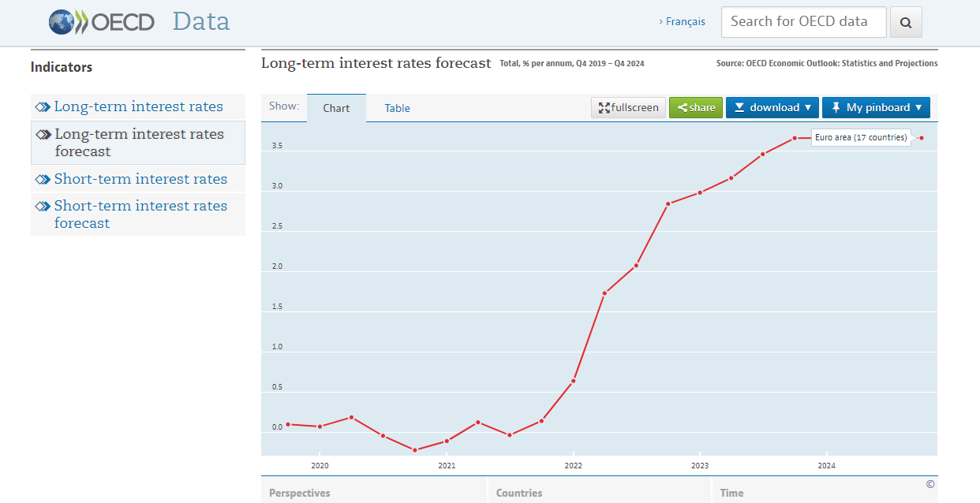Open the download dropdown menu
Viewport: 980px width, 503px height.
pos(772,108)
